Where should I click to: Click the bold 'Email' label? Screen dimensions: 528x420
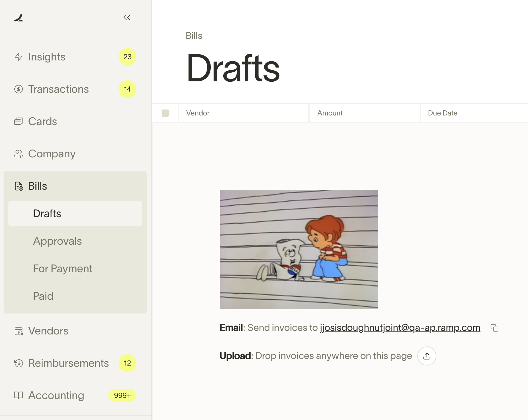pos(231,328)
